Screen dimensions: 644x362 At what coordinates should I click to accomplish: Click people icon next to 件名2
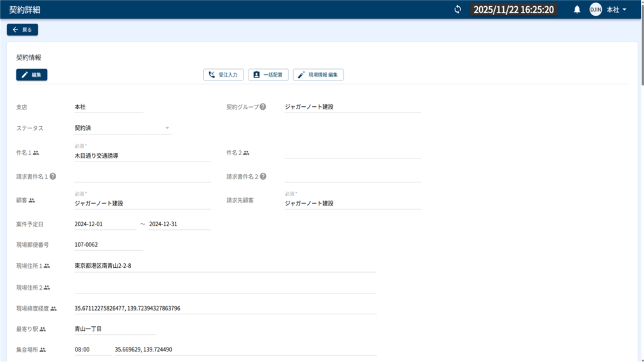[246, 153]
